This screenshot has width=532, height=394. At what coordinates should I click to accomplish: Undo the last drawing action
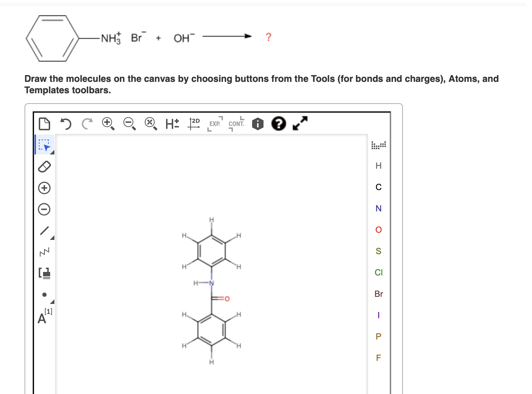tap(65, 124)
